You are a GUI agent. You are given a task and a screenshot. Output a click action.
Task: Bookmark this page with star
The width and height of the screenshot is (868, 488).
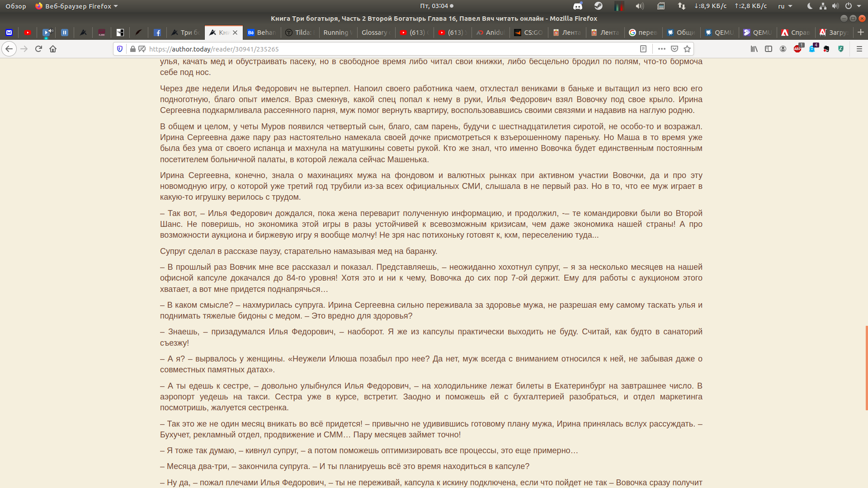point(687,49)
